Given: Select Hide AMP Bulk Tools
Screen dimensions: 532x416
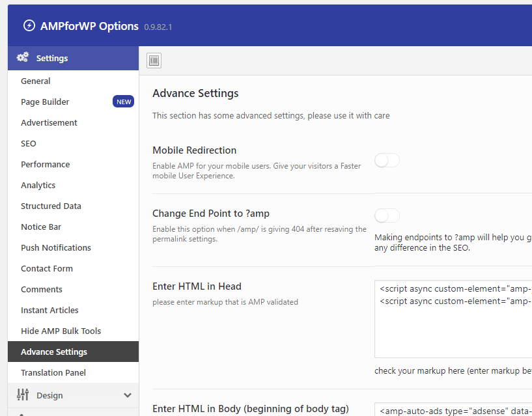Looking at the screenshot, I should [61, 331].
